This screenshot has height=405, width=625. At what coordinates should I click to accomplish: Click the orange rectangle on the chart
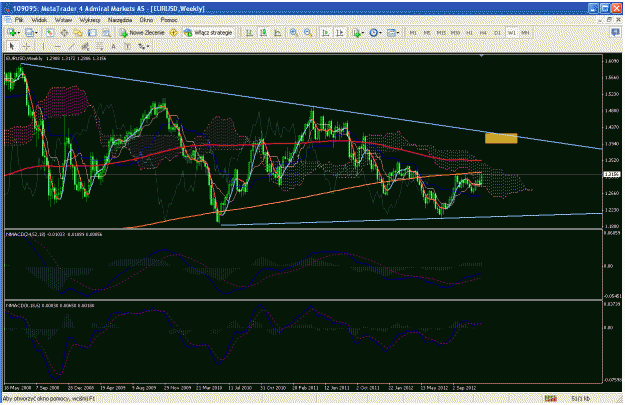coord(501,138)
